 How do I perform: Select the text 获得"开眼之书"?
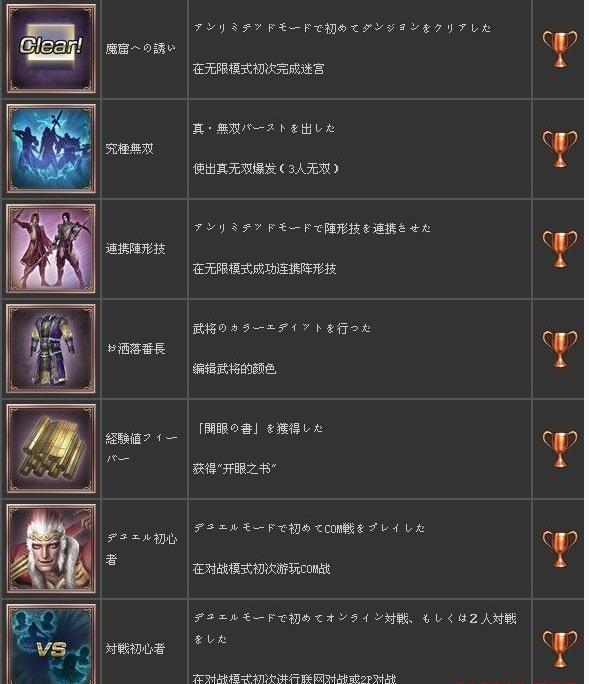[235, 469]
